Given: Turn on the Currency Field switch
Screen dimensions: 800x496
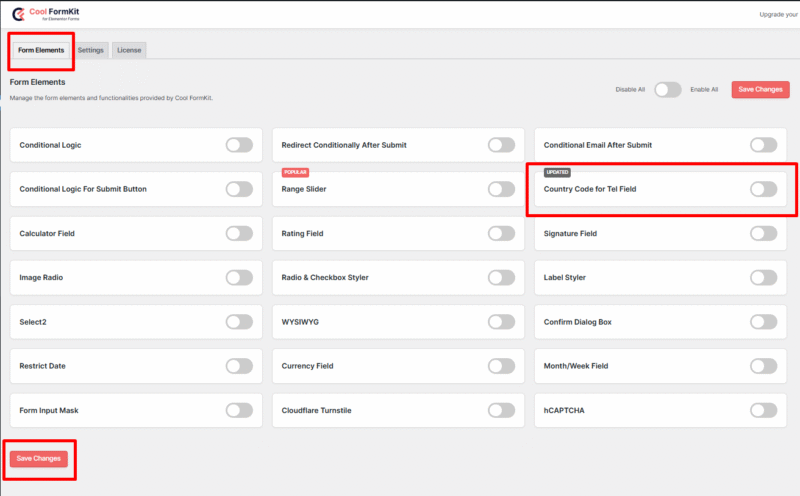Looking at the screenshot, I should (x=501, y=366).
